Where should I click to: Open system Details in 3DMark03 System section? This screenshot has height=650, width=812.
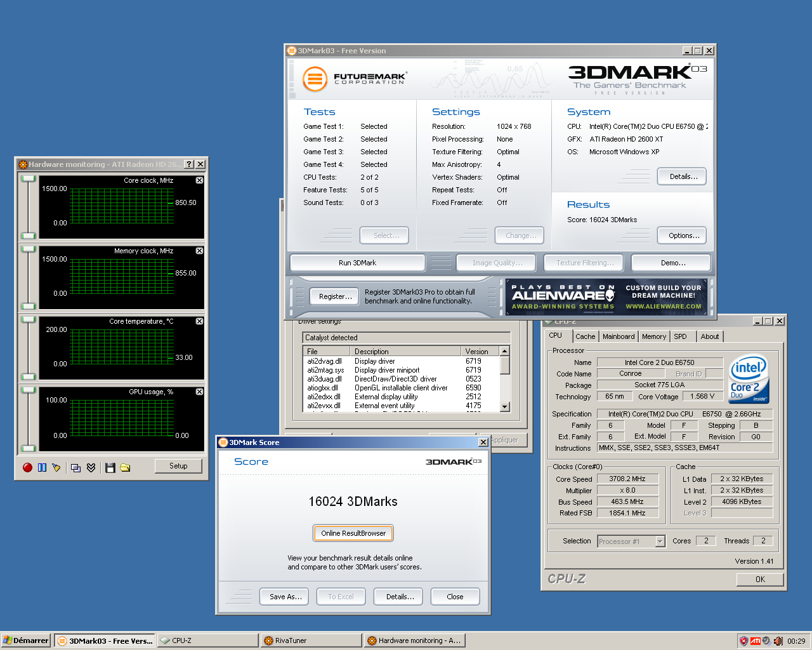(x=682, y=176)
